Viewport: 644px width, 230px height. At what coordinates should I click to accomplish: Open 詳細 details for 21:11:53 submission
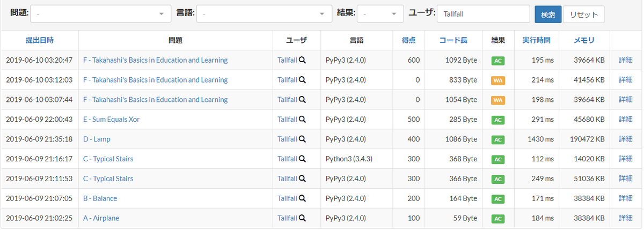point(626,179)
